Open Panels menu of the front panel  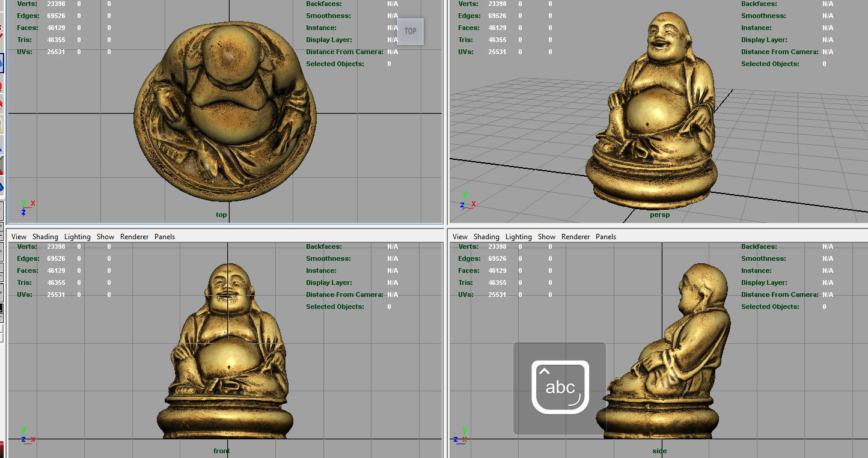tap(165, 237)
